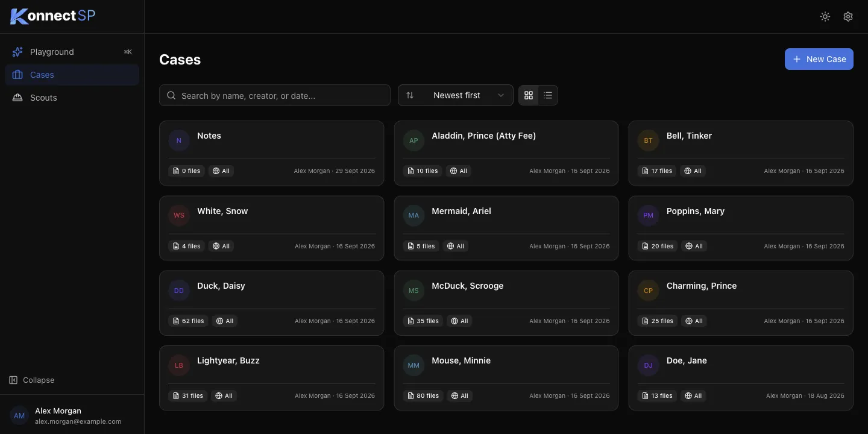This screenshot has height=434, width=868.
Task: Click the PM avatar on Poppins, Mary card
Action: (x=648, y=215)
